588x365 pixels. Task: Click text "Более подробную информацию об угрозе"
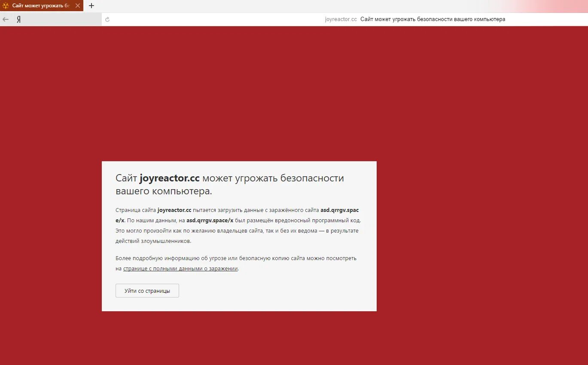[167, 258]
